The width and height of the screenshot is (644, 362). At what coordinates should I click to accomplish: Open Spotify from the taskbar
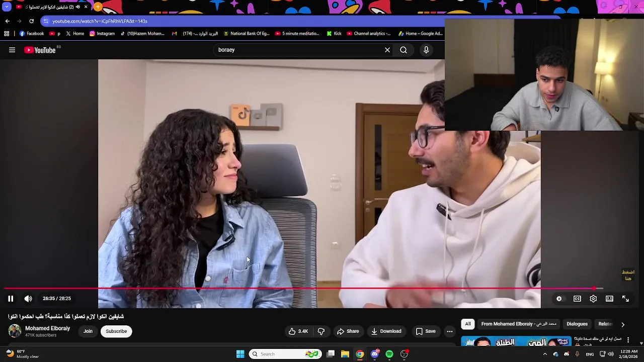(x=389, y=354)
